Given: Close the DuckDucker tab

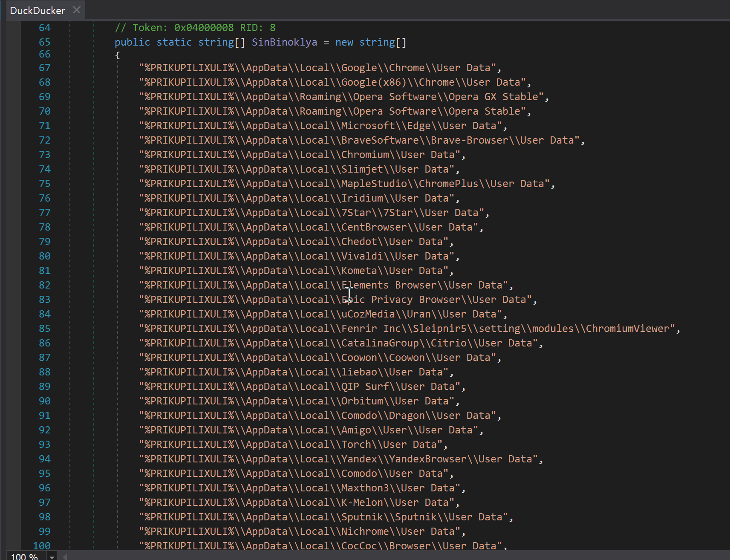Looking at the screenshot, I should click(x=76, y=10).
